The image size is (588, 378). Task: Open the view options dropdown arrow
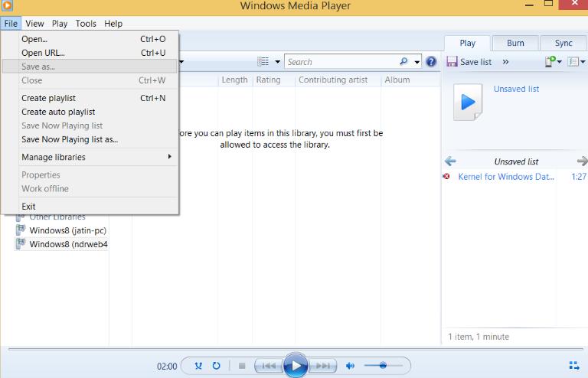[277, 62]
